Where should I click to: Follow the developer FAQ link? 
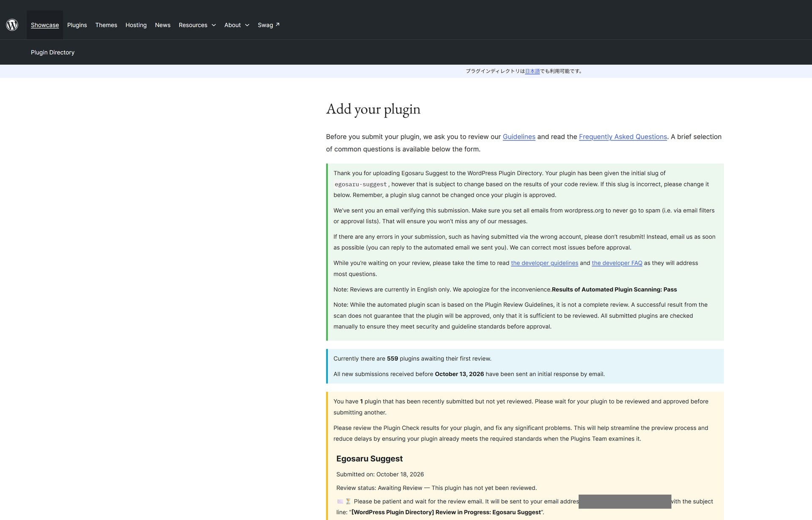(x=617, y=263)
